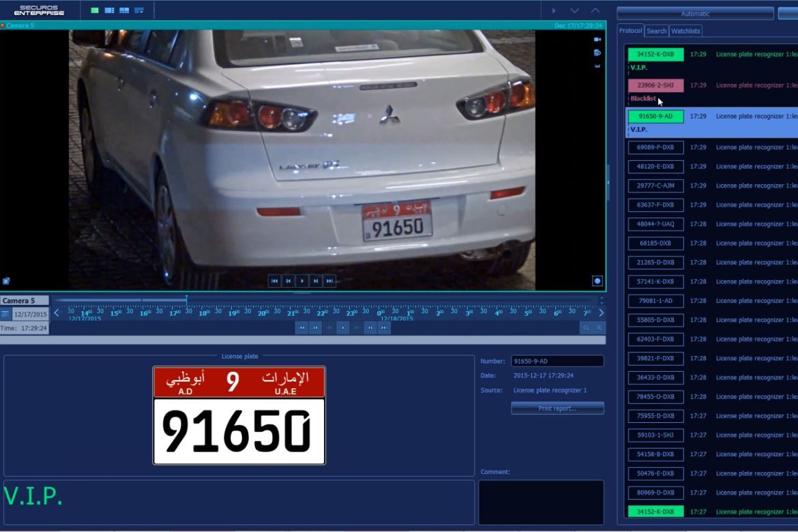Image resolution: width=798 pixels, height=532 pixels.
Task: Switch to the Watchlists tab
Action: pyautogui.click(x=685, y=31)
